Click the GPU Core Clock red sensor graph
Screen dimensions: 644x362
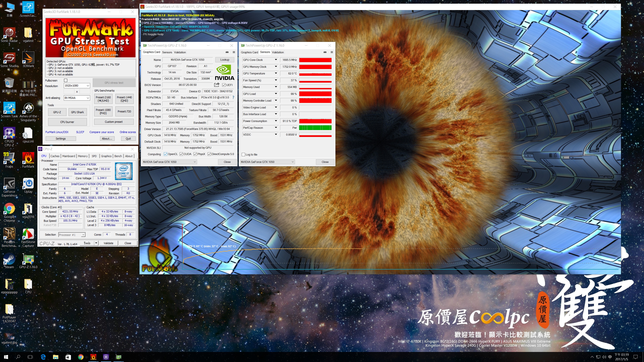click(315, 60)
